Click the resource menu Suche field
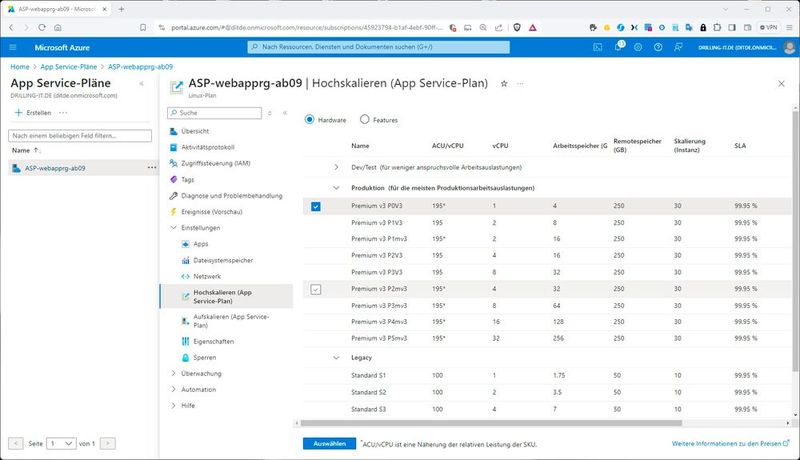Viewport: 800px width, 460px height. tap(215, 113)
